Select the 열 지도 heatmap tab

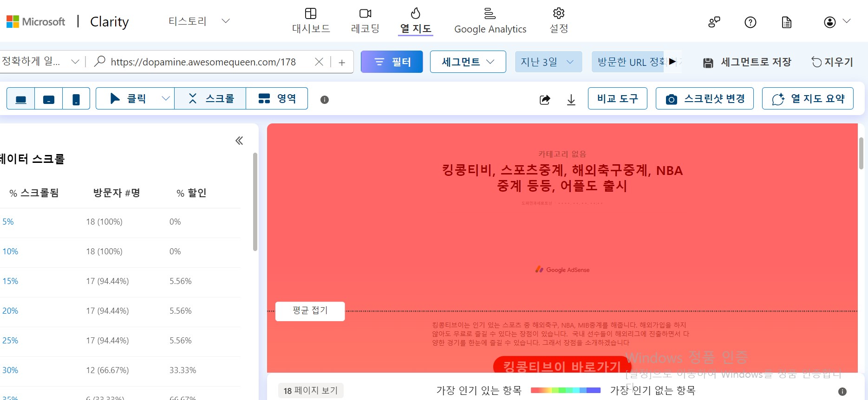tap(416, 21)
